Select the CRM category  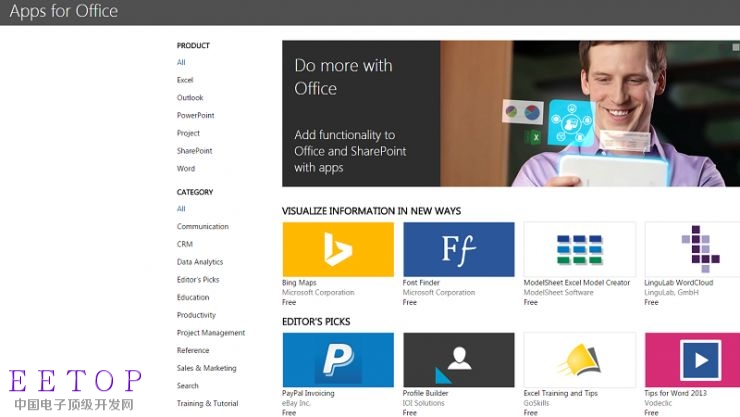(x=185, y=244)
